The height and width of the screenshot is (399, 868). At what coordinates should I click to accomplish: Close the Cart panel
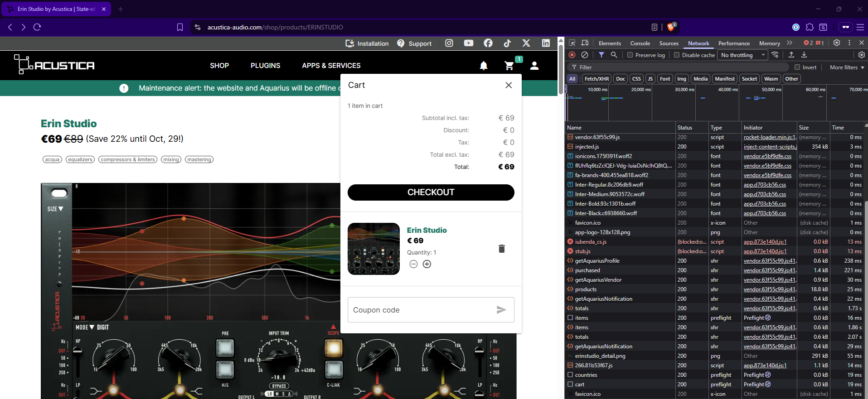[509, 85]
